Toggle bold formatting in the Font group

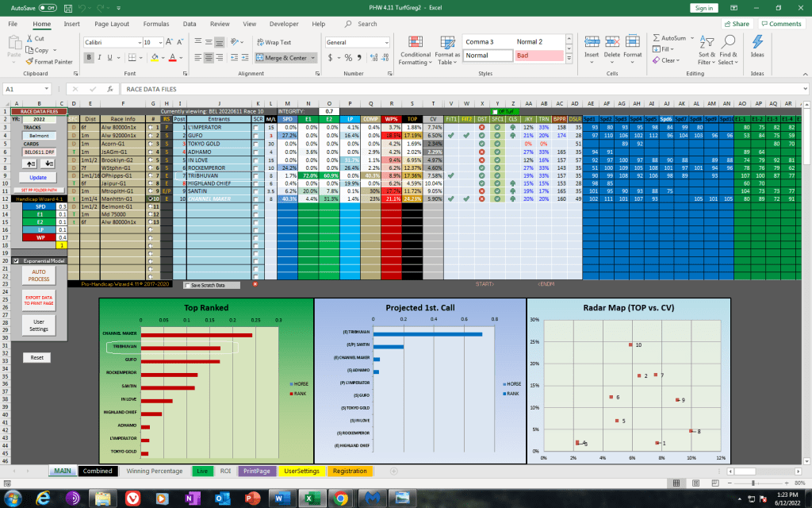(x=90, y=57)
